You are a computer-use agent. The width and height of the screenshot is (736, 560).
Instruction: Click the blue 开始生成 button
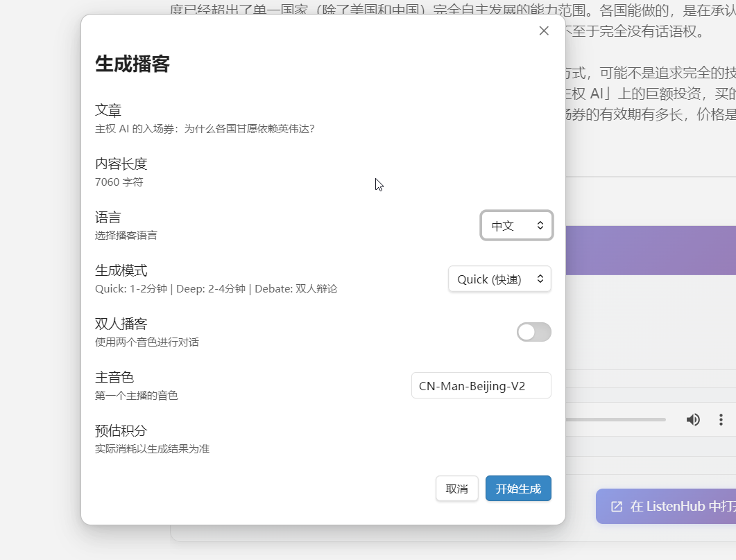coord(518,489)
